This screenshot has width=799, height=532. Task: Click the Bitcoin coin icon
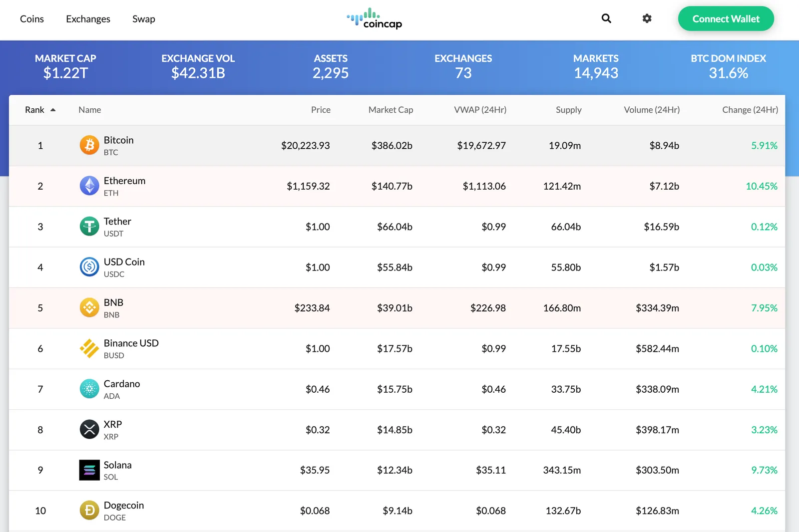(x=89, y=145)
